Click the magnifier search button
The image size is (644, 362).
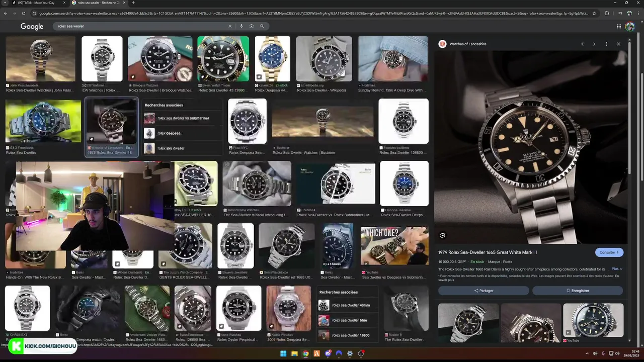(262, 26)
